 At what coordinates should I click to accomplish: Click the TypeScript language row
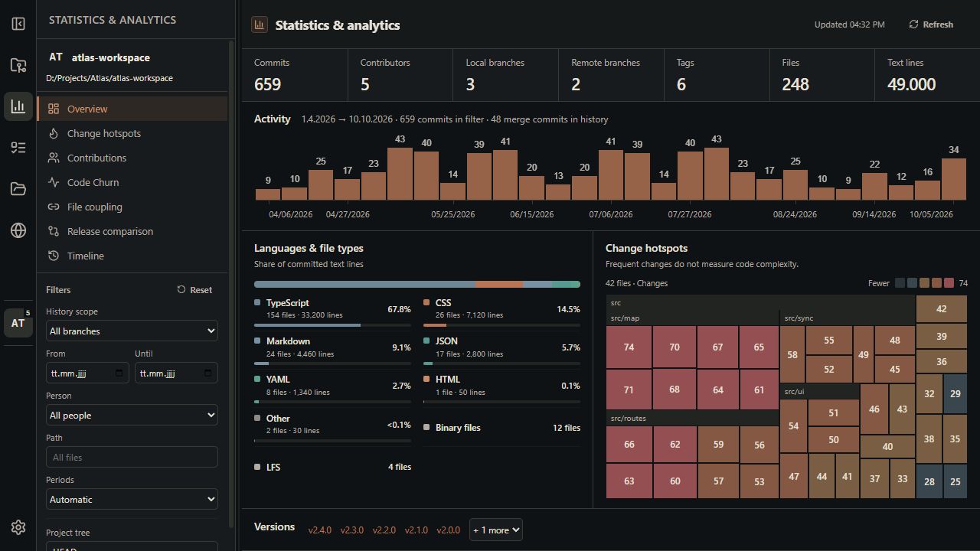point(332,312)
